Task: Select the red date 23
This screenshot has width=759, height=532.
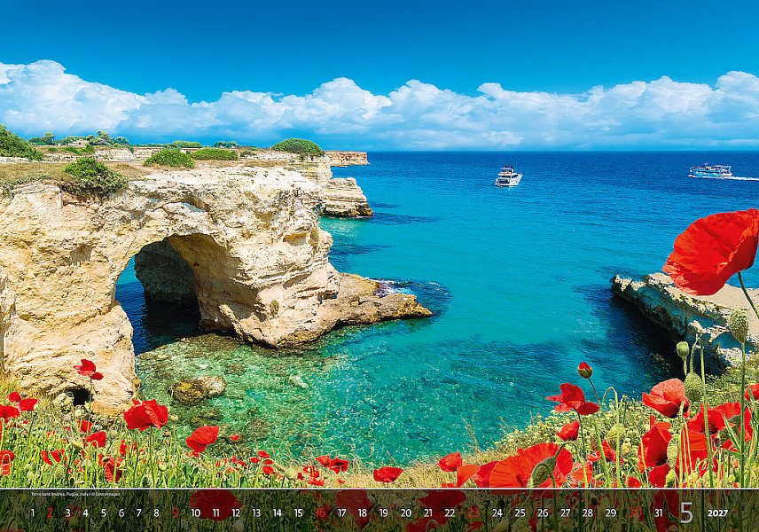Action: click(473, 513)
